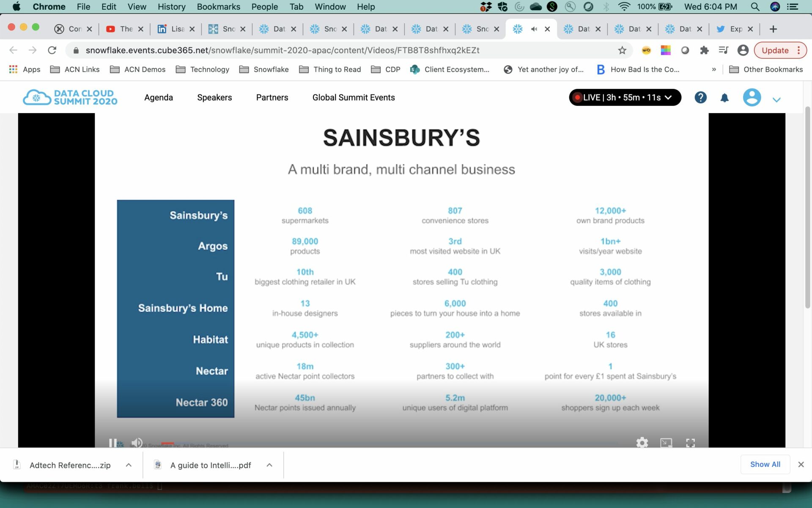Screen dimensions: 812x508
Task: Open Yet another joy of bookmark
Action: point(544,69)
